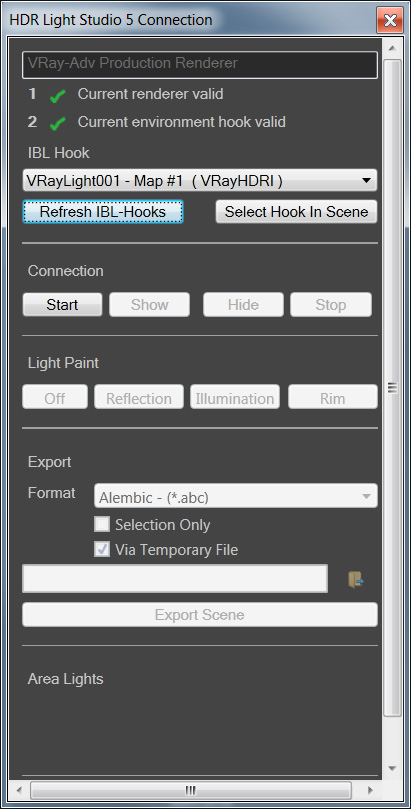Click the vertical scrollbar down arrow

pyautogui.click(x=392, y=768)
